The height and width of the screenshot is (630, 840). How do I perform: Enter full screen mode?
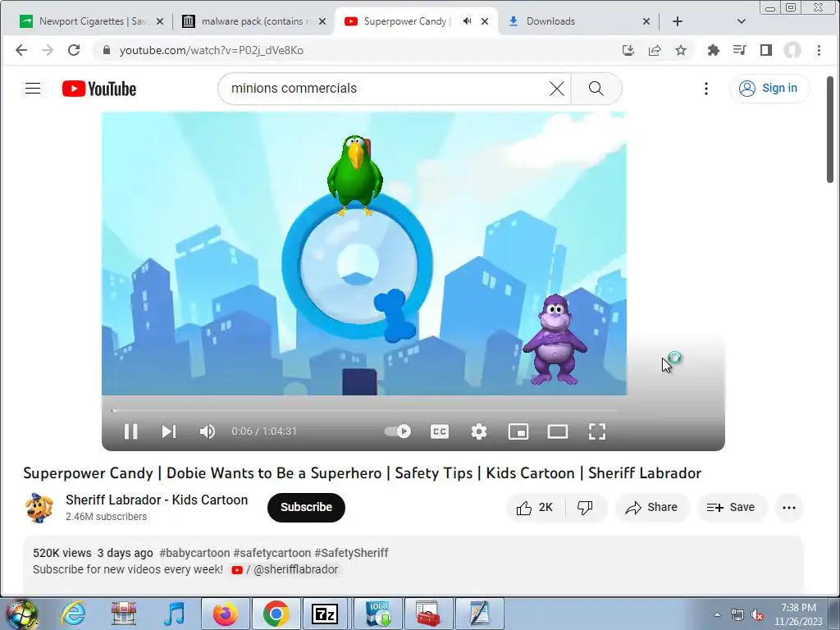tap(597, 431)
